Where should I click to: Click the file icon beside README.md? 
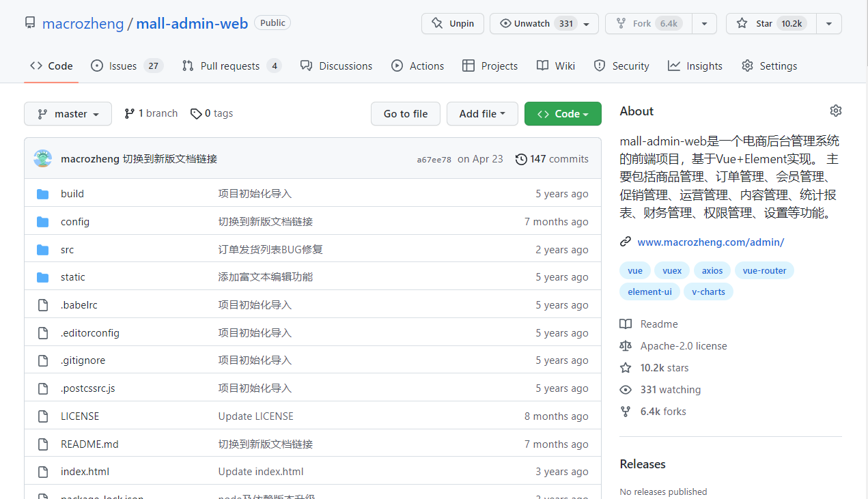click(43, 444)
